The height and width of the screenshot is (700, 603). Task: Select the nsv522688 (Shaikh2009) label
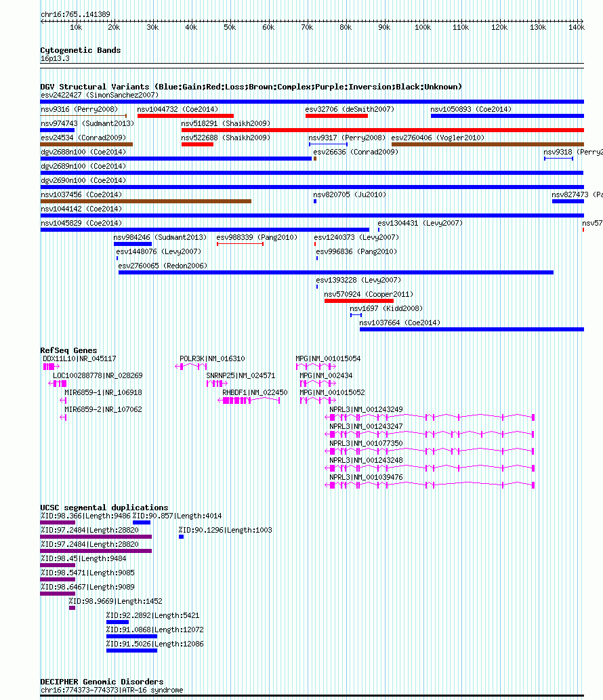click(226, 138)
